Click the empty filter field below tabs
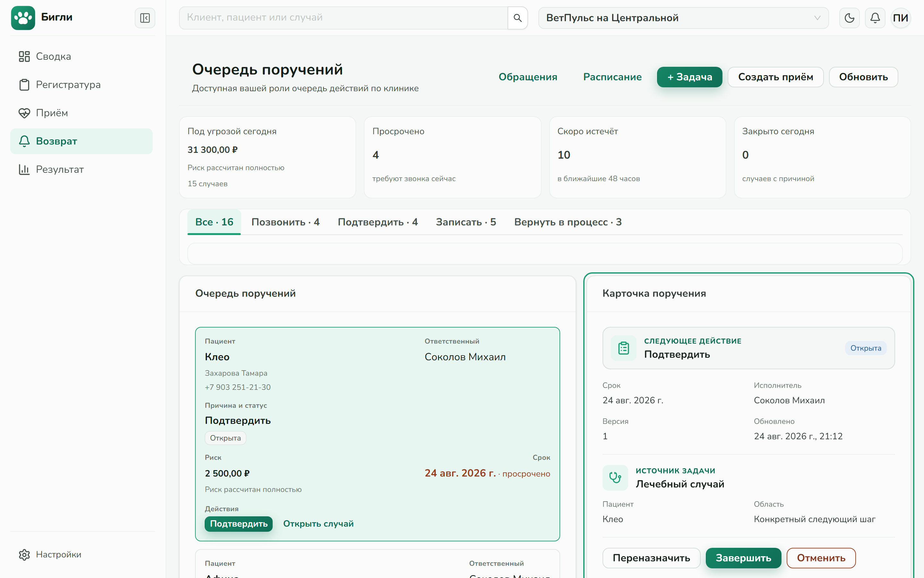Image resolution: width=924 pixels, height=578 pixels. coord(545,253)
